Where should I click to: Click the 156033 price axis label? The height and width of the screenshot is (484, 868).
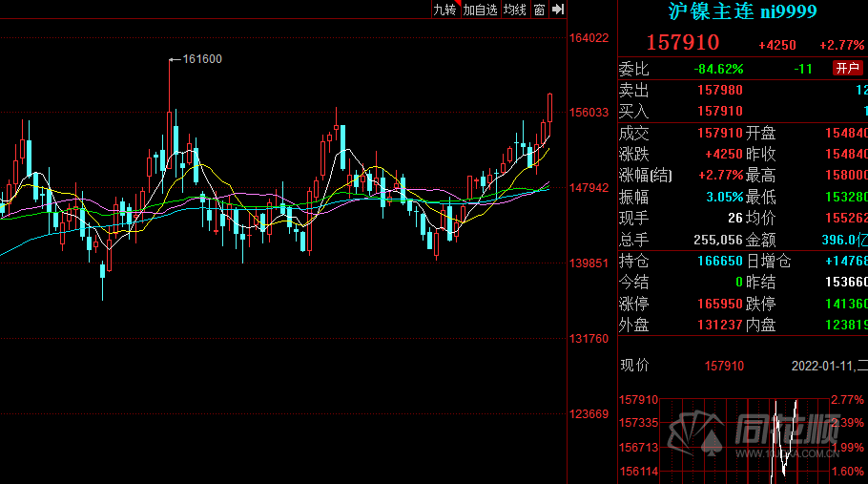[x=589, y=113]
